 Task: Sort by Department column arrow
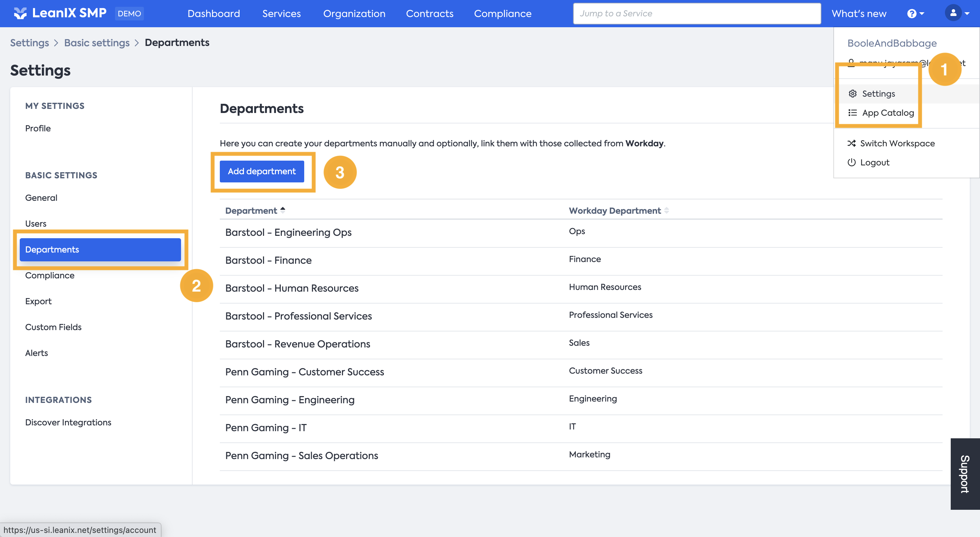coord(283,210)
